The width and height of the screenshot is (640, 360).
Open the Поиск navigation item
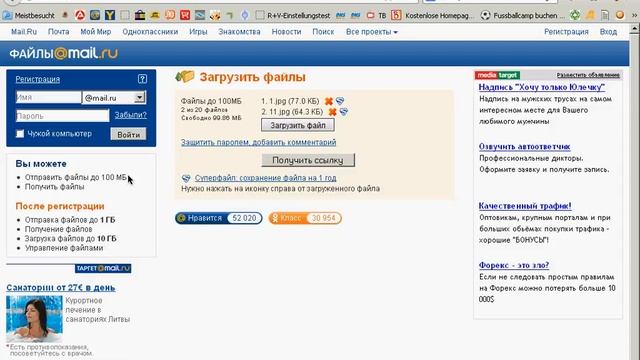coord(323,31)
